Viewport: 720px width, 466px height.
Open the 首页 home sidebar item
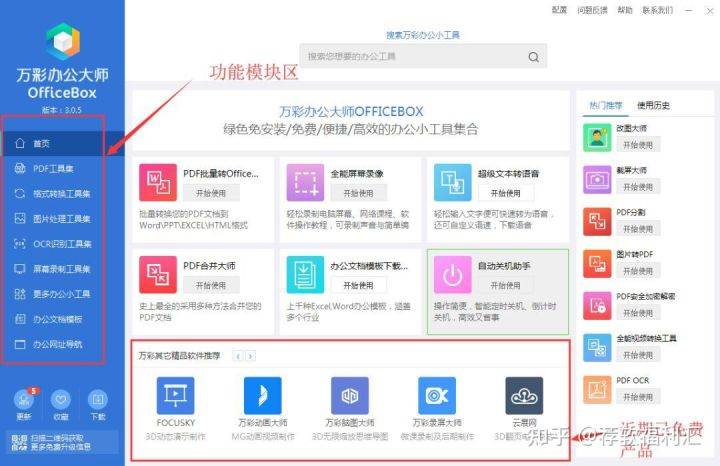(62, 143)
